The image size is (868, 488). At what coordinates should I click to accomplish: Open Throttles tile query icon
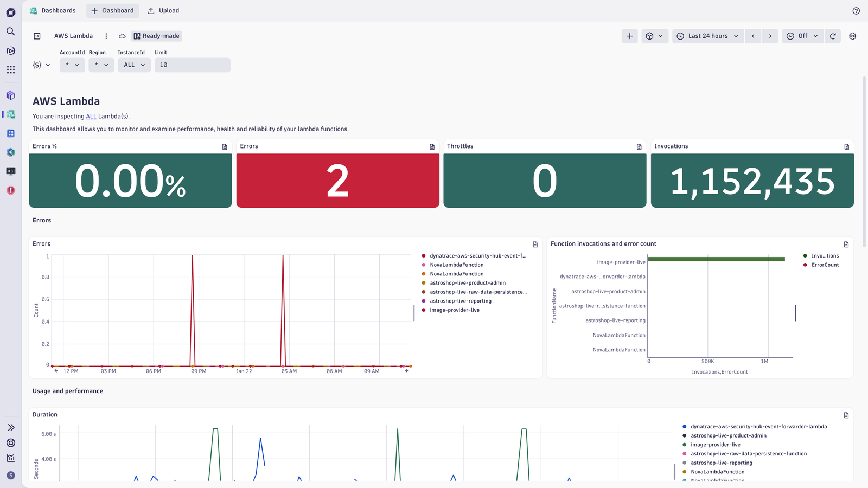[639, 147]
